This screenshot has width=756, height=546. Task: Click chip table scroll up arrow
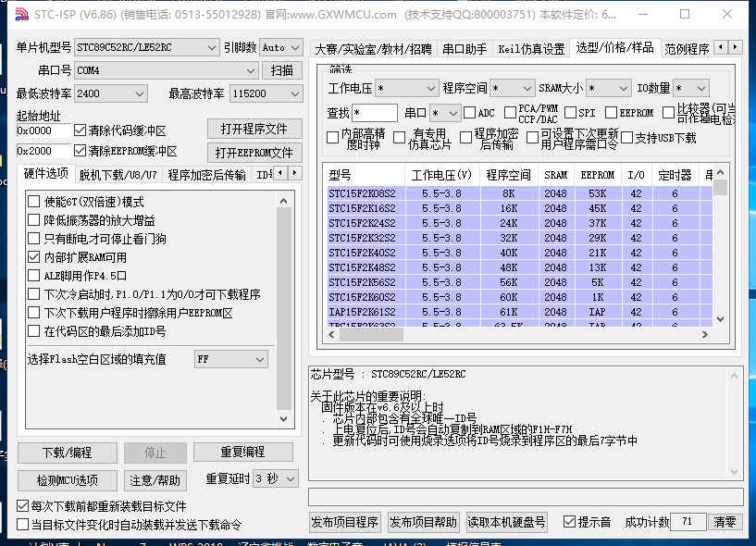tap(720, 172)
